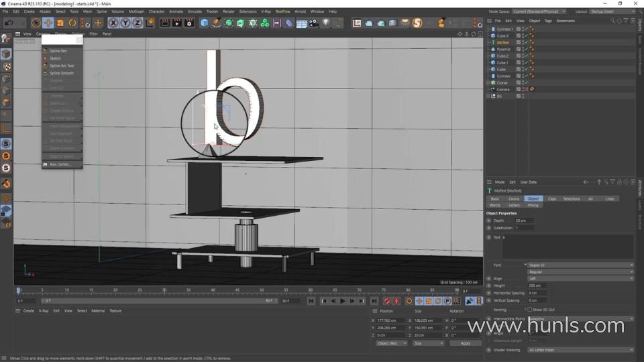This screenshot has height=362, width=644.
Task: Toggle layer checkbox for Pyramid object
Action: [519, 49]
